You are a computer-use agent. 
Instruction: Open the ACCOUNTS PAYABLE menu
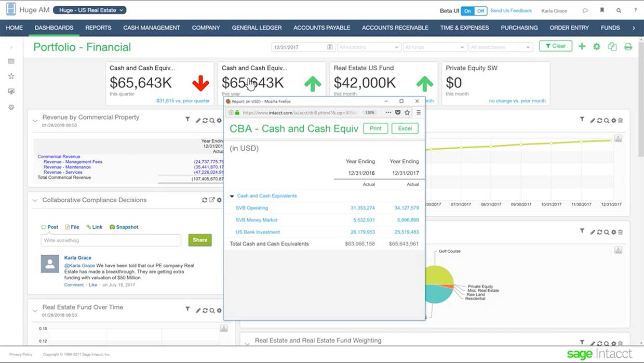pyautogui.click(x=321, y=28)
